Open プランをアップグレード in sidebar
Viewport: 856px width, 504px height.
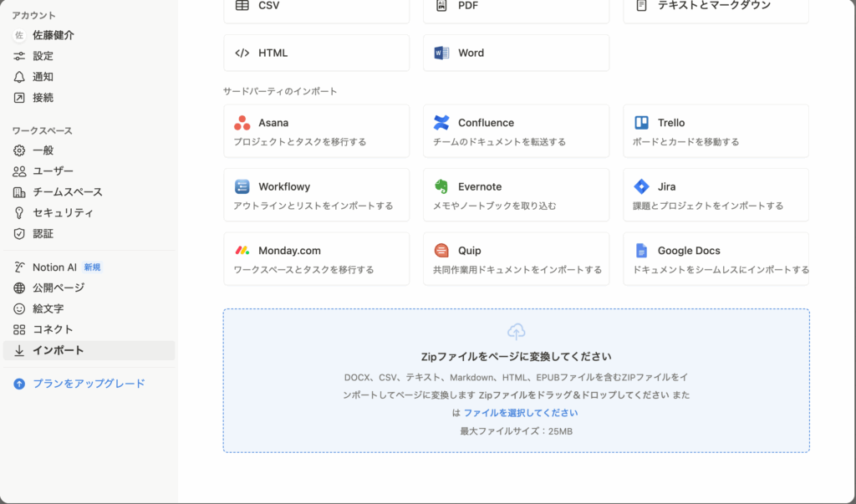pyautogui.click(x=89, y=384)
